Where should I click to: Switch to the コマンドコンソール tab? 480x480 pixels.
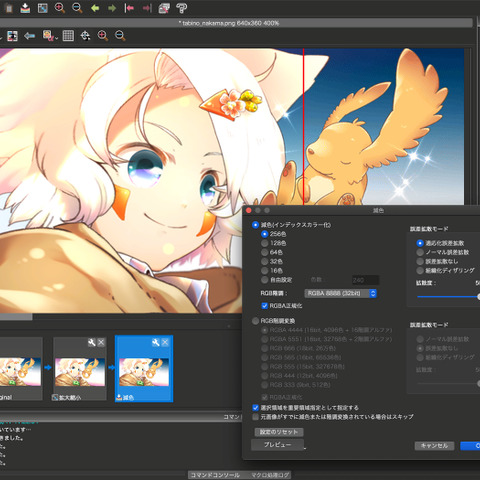(x=215, y=475)
